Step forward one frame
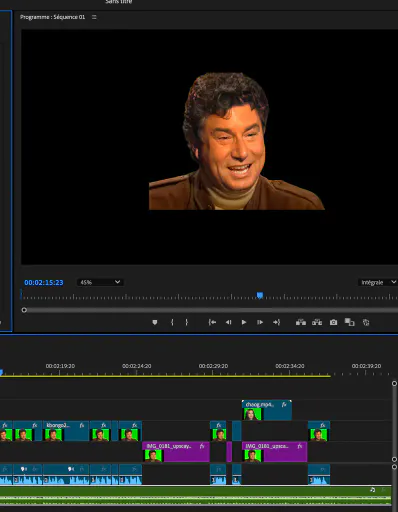This screenshot has width=398, height=512. (260, 322)
